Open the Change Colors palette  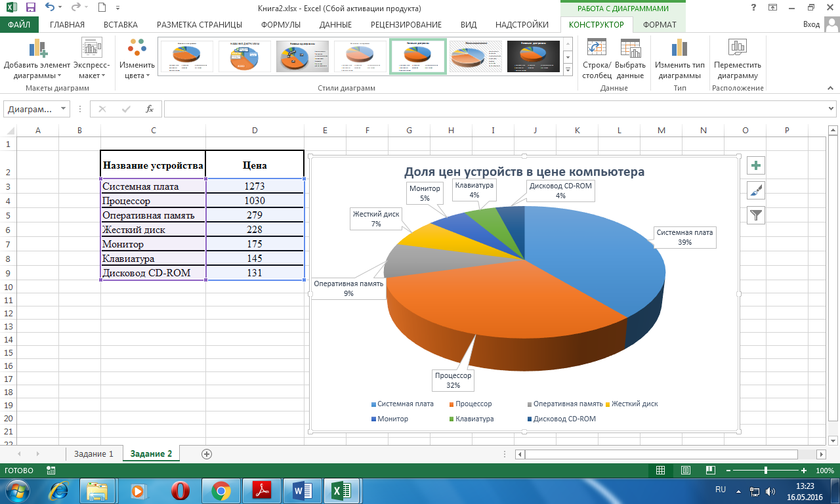point(137,58)
